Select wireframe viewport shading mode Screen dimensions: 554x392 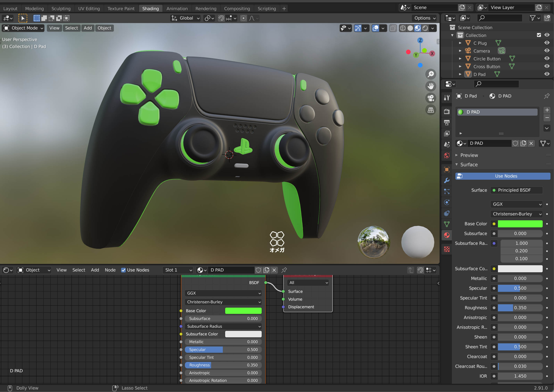pyautogui.click(x=403, y=28)
